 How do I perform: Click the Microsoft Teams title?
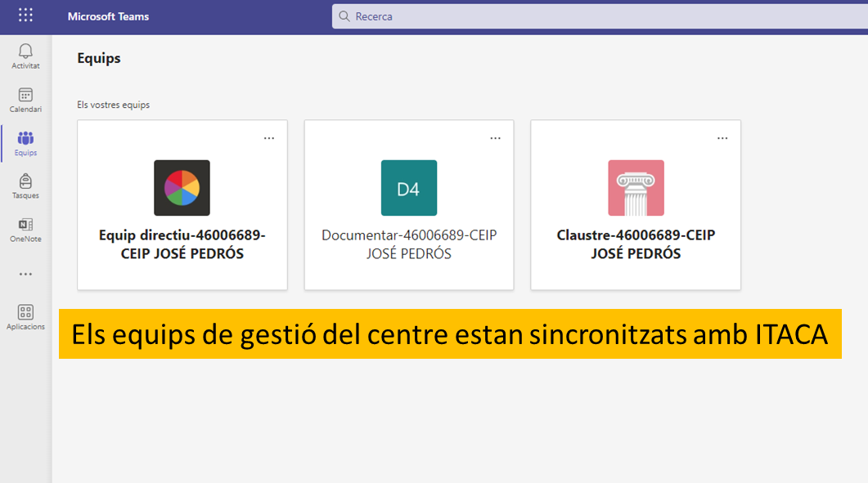[108, 16]
